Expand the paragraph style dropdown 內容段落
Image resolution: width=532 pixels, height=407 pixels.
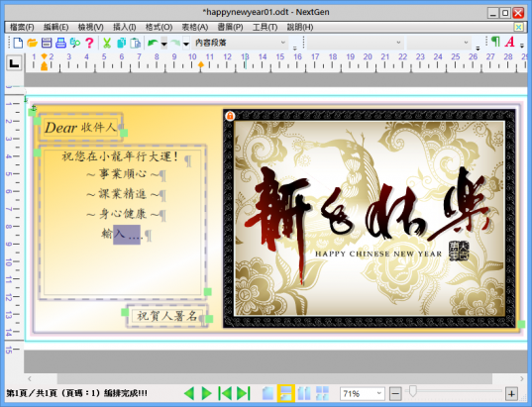240,43
